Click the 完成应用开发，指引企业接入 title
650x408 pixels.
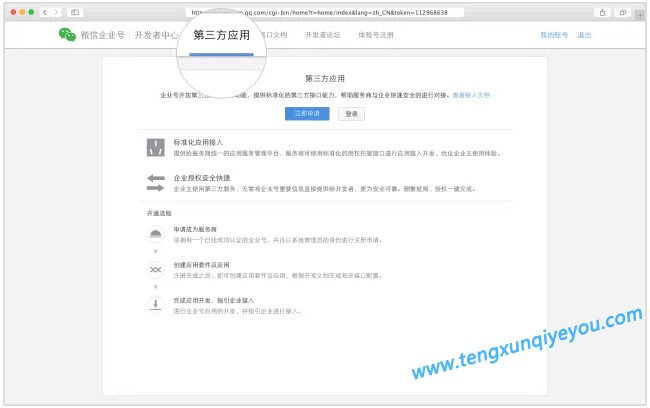pos(213,300)
